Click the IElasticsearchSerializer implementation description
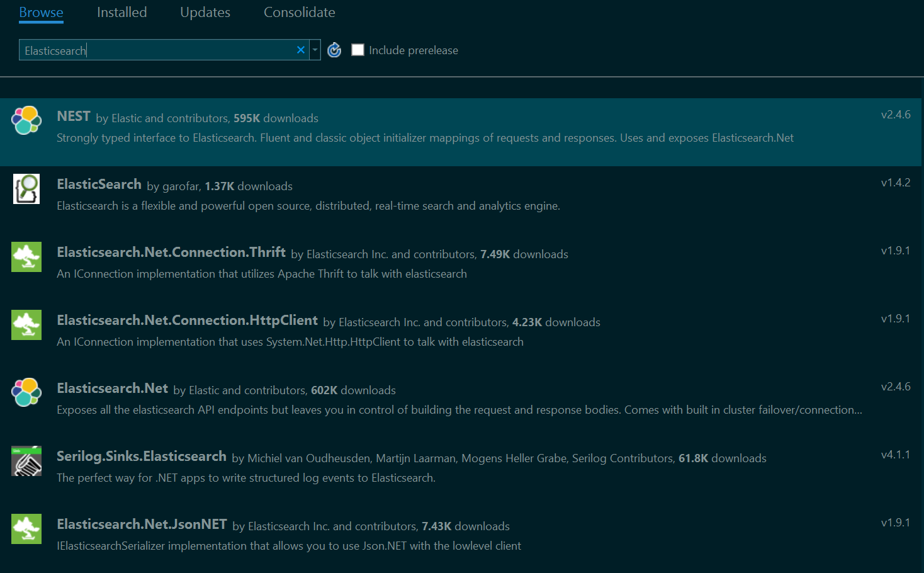Viewport: 924px width, 573px height. click(x=289, y=546)
